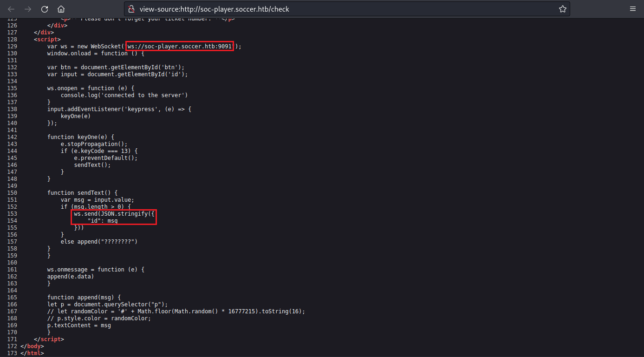Click line number 153

click(x=12, y=214)
